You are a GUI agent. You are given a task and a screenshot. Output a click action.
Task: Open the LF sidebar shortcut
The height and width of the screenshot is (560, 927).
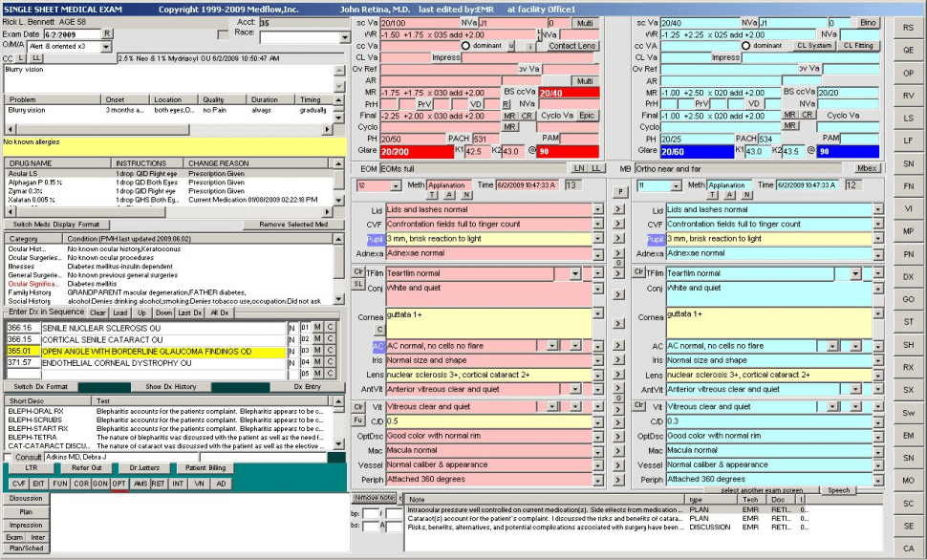point(909,140)
